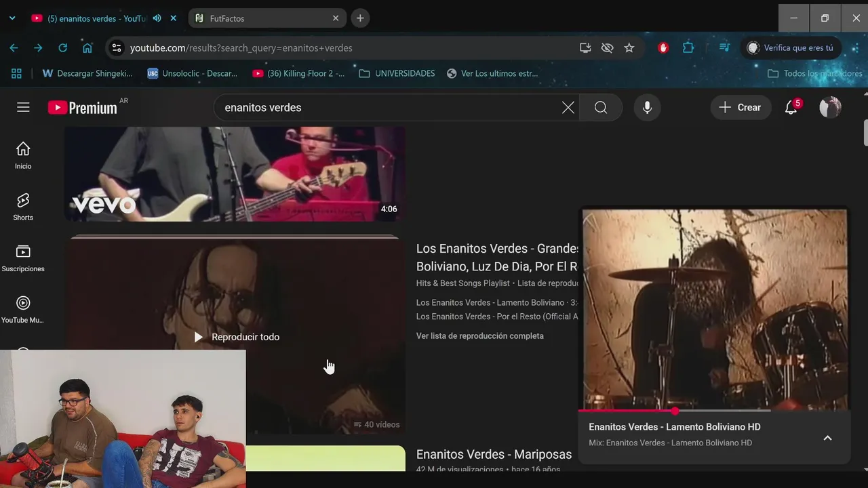868x488 pixels.
Task: Click the crossed-eye icon in address bar
Action: tap(607, 47)
